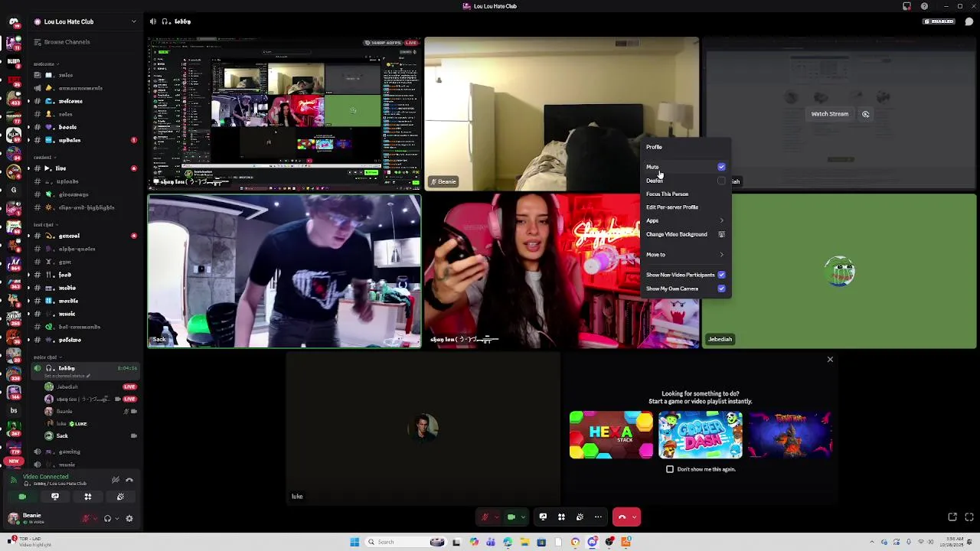The height and width of the screenshot is (551, 980).
Task: Launch the Hexa Stack activity thumbnail
Action: (x=611, y=435)
